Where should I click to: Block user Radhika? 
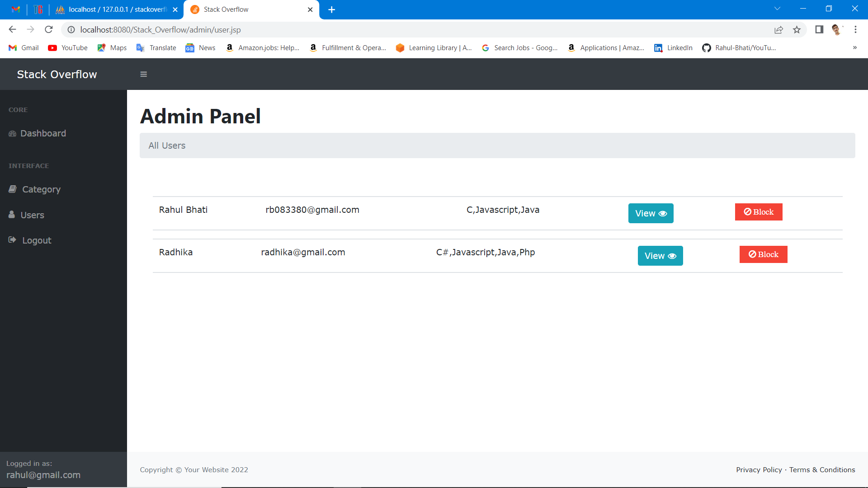click(763, 254)
